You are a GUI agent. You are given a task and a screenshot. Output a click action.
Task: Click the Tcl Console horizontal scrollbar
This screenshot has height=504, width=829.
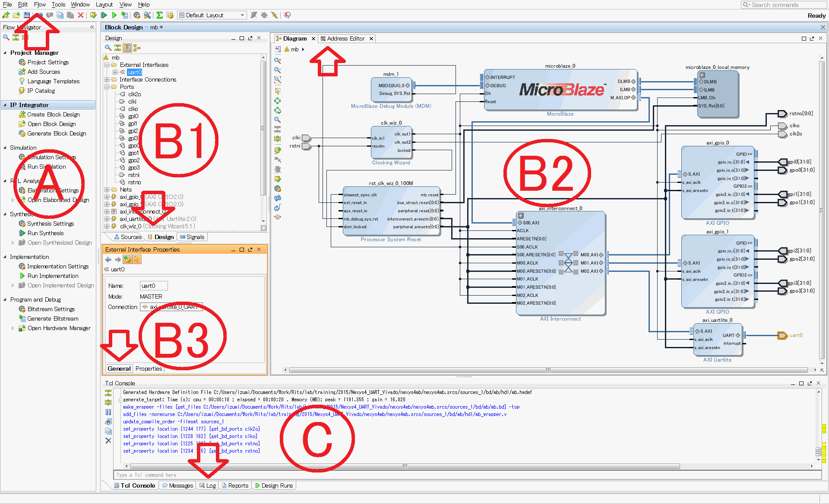pyautogui.click(x=405, y=466)
